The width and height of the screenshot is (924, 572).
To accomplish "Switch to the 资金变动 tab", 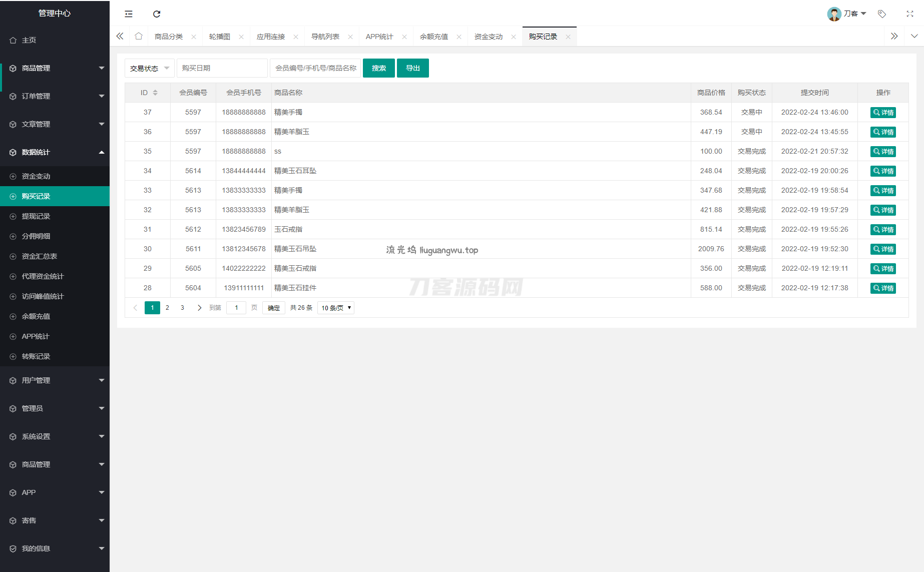I will pos(488,37).
